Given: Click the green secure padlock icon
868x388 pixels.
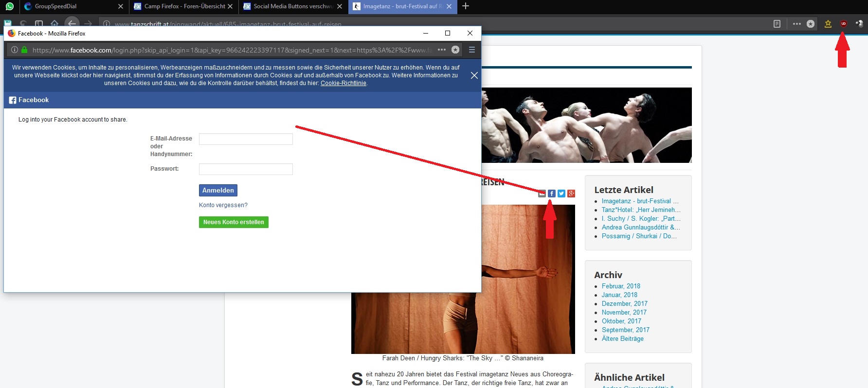Looking at the screenshot, I should (x=24, y=50).
